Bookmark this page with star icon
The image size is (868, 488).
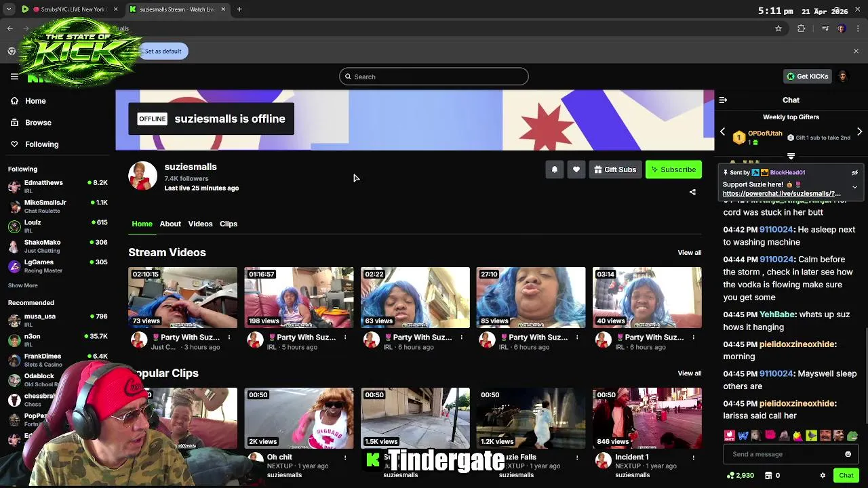coord(778,28)
